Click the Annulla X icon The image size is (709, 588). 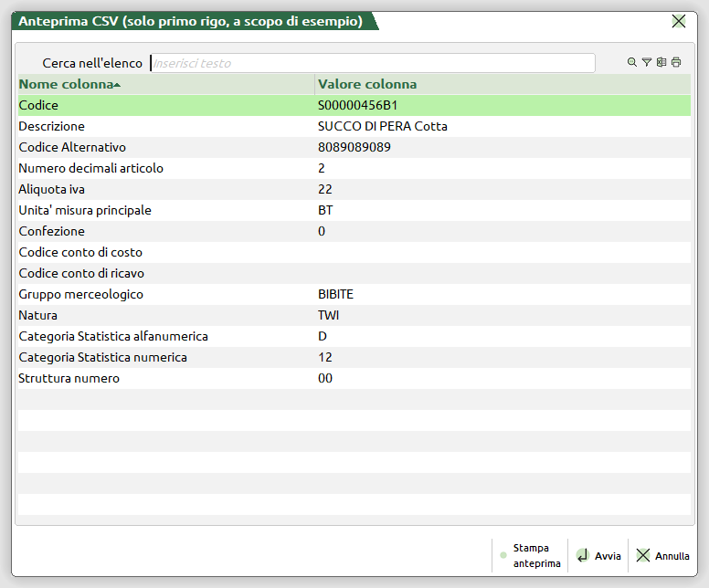point(643,555)
